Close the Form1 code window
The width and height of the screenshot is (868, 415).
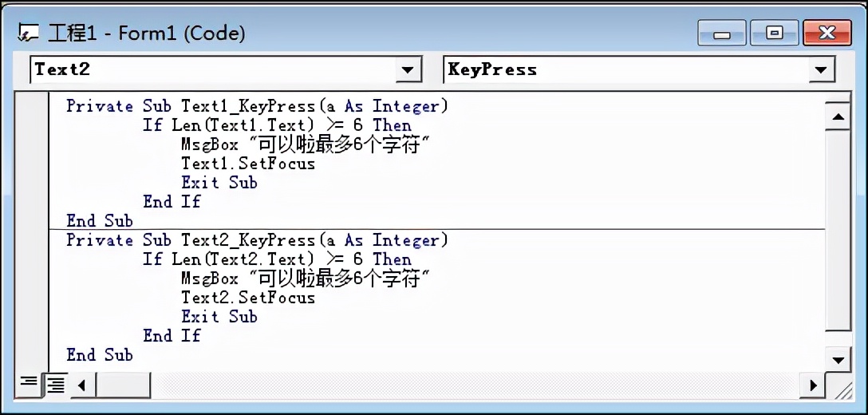[x=827, y=34]
